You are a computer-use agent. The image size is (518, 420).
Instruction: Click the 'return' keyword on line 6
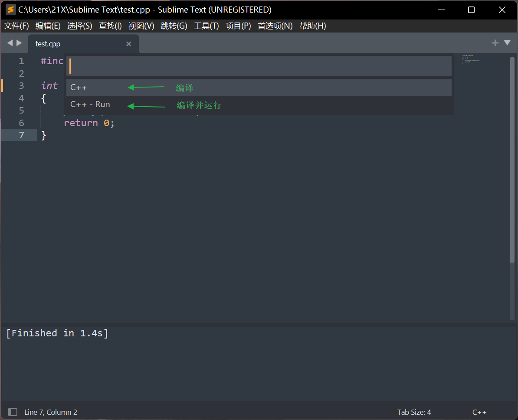pyautogui.click(x=81, y=123)
